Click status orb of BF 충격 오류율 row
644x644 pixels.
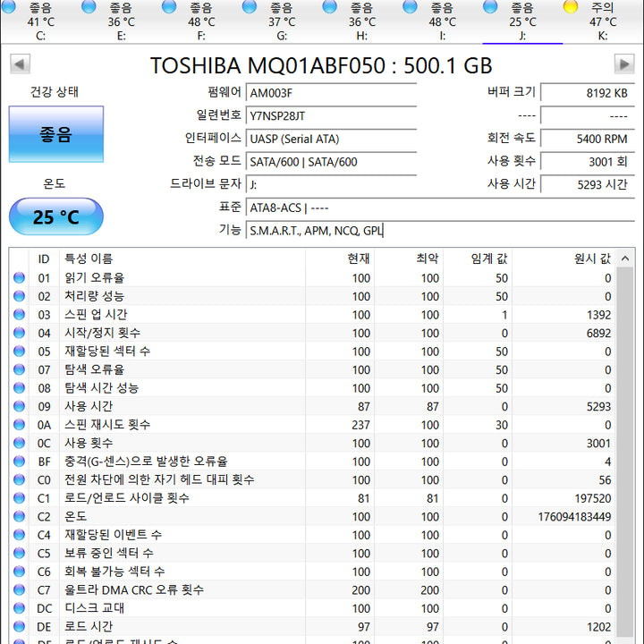[x=20, y=462]
